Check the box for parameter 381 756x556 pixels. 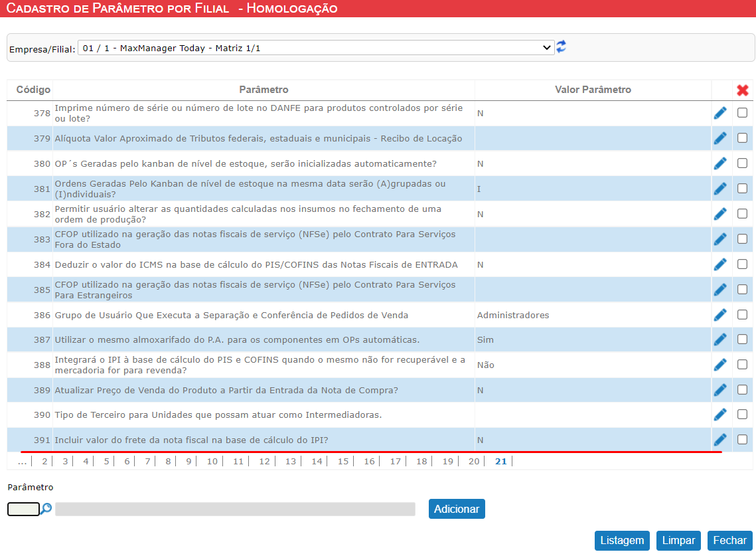743,188
